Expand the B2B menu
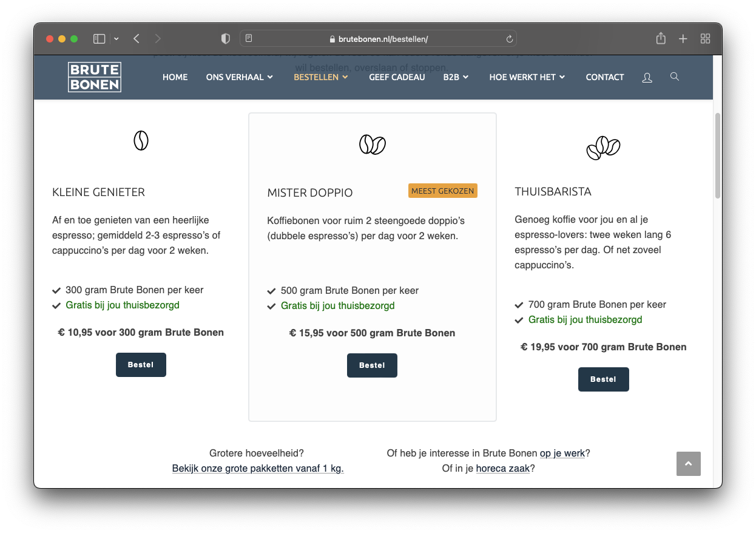Viewport: 756px width, 533px height. [x=456, y=77]
